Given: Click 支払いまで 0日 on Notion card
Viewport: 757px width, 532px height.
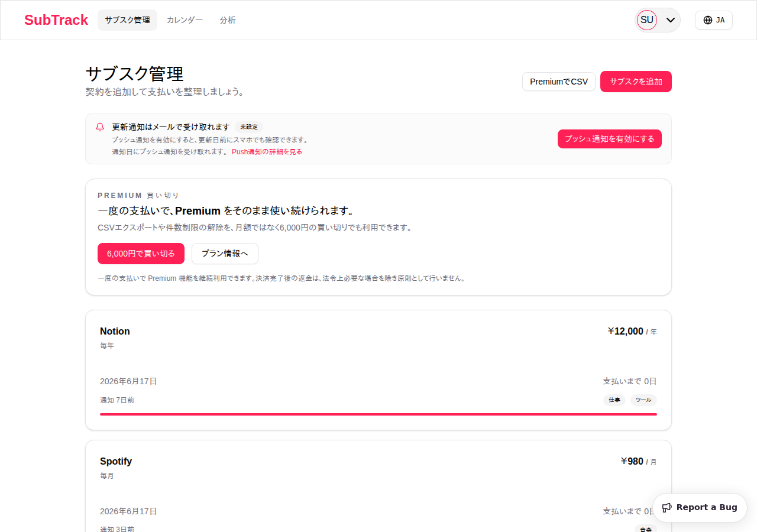Looking at the screenshot, I should pyautogui.click(x=630, y=381).
